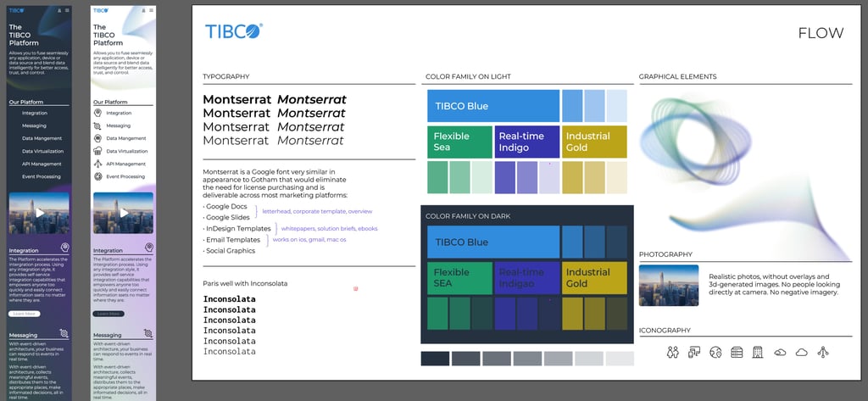Click the blue-green ring graphical element
Viewport: 868px width, 401px height.
tap(695, 140)
